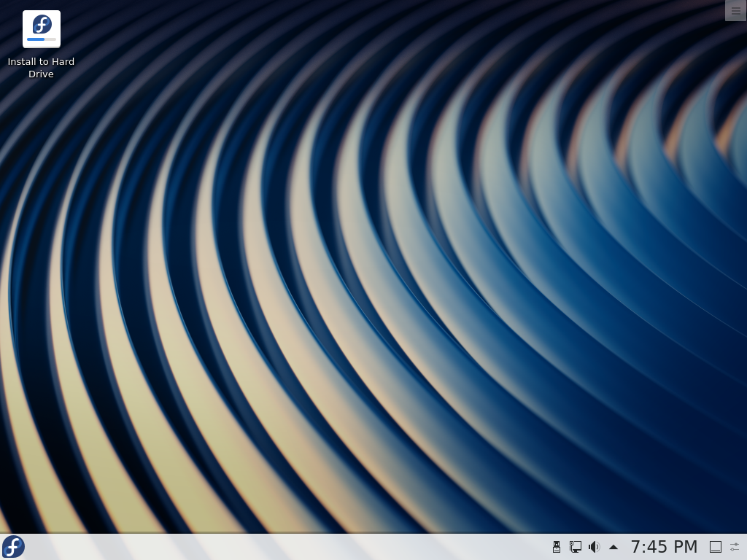Open the wired network connection icon
747x560 pixels.
click(x=575, y=547)
